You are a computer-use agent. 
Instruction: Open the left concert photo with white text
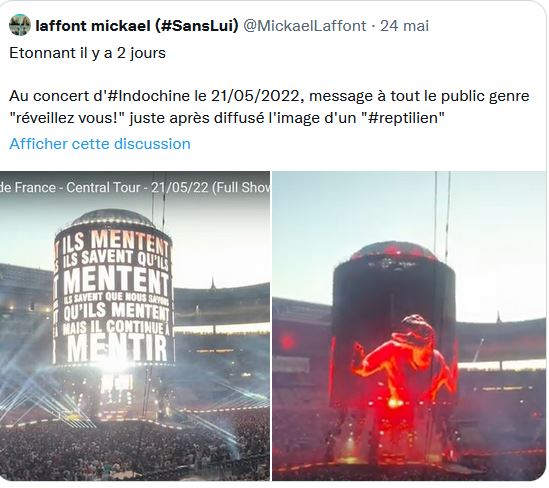click(x=135, y=326)
